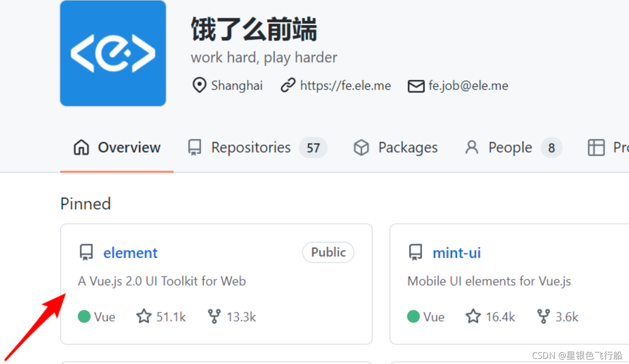629x364 pixels.
Task: Click the 'work hard, play harder' tagline
Action: click(x=264, y=57)
